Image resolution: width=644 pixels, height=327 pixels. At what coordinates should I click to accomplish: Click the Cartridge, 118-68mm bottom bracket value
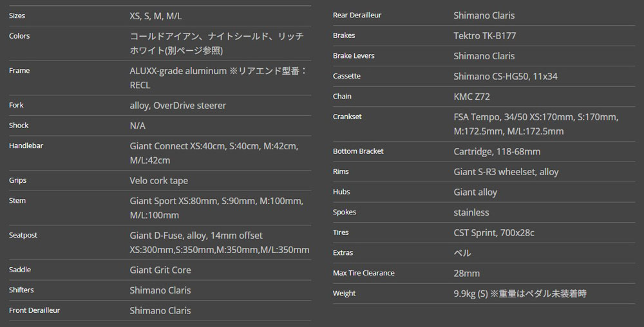click(x=497, y=151)
